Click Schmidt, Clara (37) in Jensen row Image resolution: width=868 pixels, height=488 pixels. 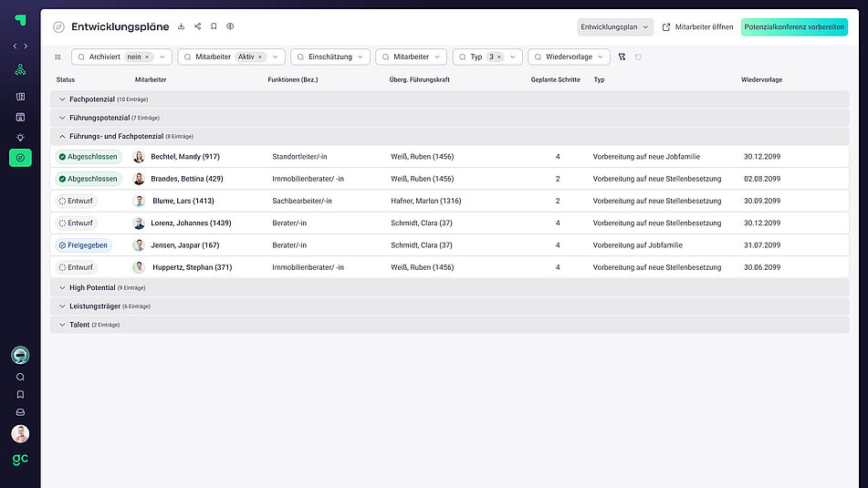(422, 245)
